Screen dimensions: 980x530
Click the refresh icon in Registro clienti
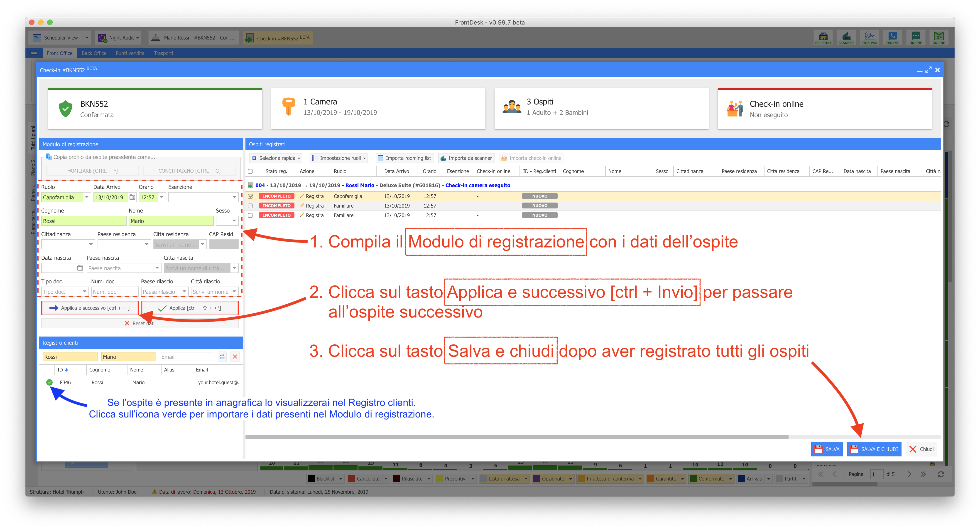click(x=223, y=357)
